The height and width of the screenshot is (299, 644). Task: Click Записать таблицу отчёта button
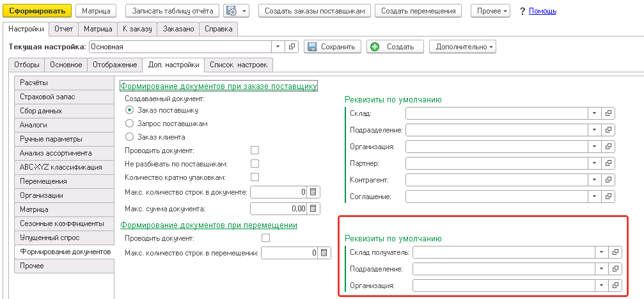point(173,11)
